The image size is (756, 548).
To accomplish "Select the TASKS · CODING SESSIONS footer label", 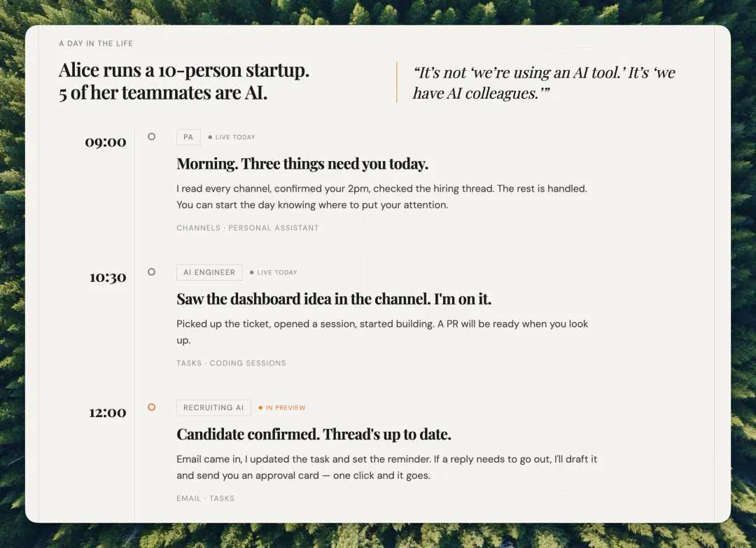I will tap(231, 363).
